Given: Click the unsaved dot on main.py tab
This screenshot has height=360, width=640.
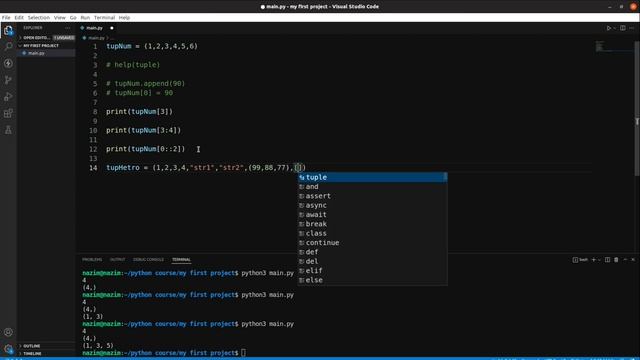Looking at the screenshot, I should click(x=111, y=28).
